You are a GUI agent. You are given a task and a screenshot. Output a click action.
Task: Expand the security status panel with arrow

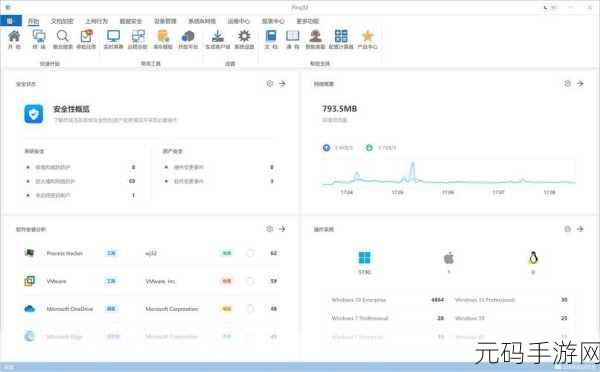(x=282, y=83)
